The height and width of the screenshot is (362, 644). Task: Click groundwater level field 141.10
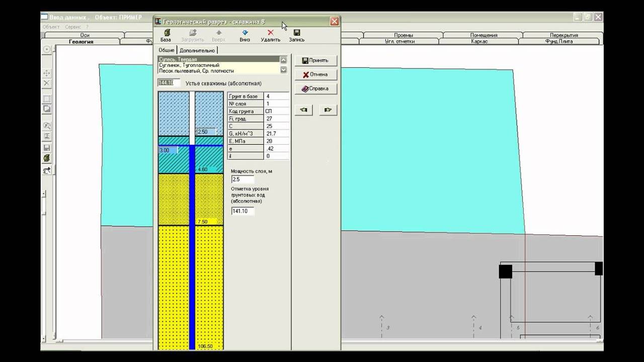pyautogui.click(x=243, y=211)
